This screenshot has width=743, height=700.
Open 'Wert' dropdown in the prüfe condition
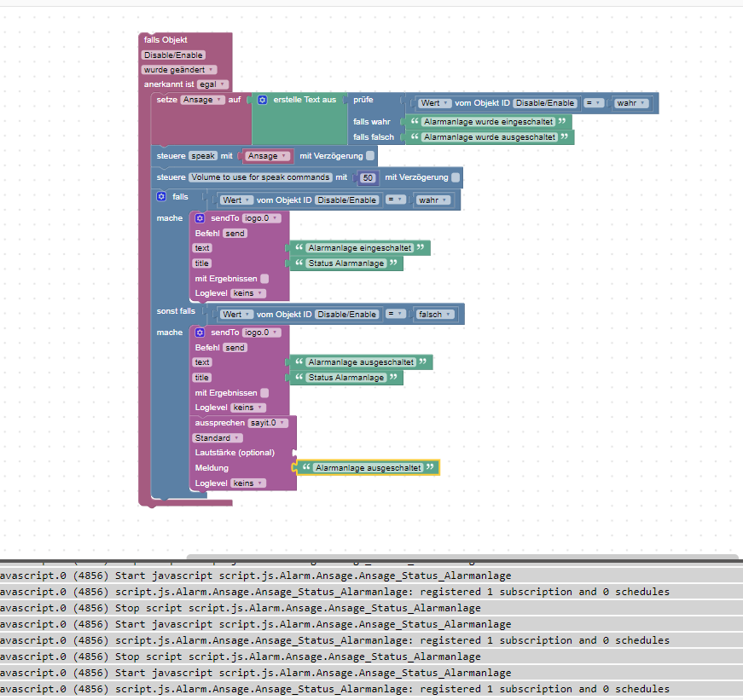click(434, 103)
